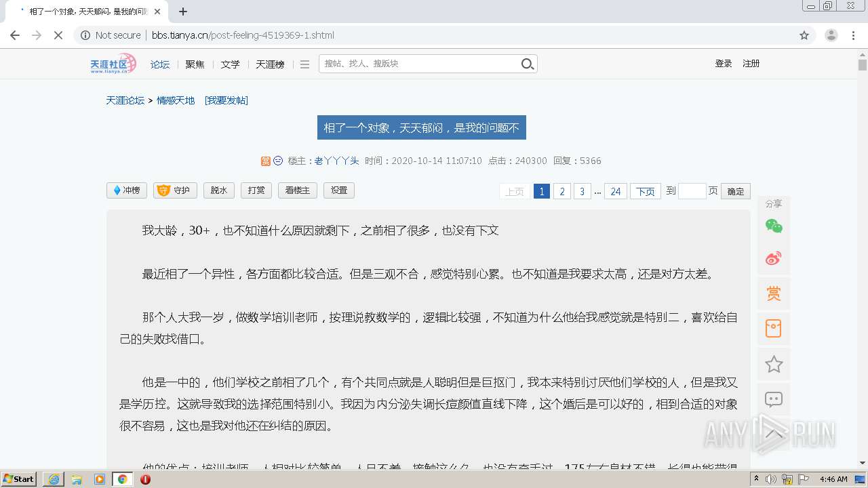
Task: Click the scrollbar down arrow
Action: 863,464
